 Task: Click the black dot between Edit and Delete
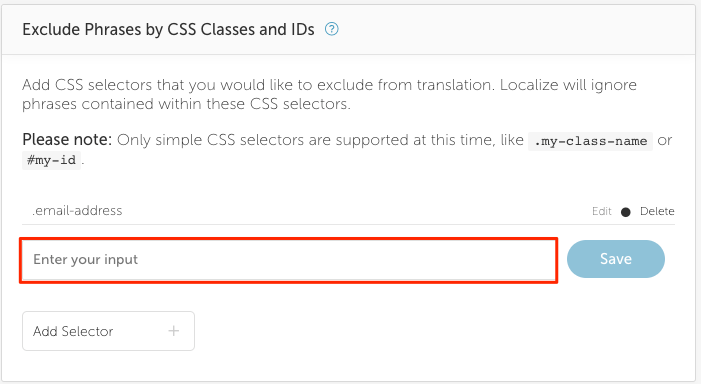click(625, 212)
